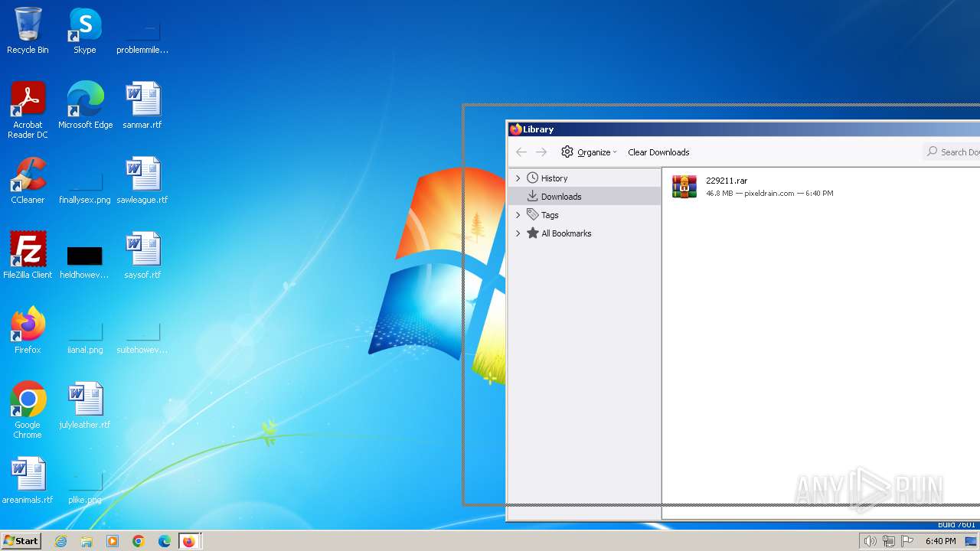Viewport: 980px width, 551px height.
Task: Select History in the Library sidebar
Action: (x=554, y=178)
